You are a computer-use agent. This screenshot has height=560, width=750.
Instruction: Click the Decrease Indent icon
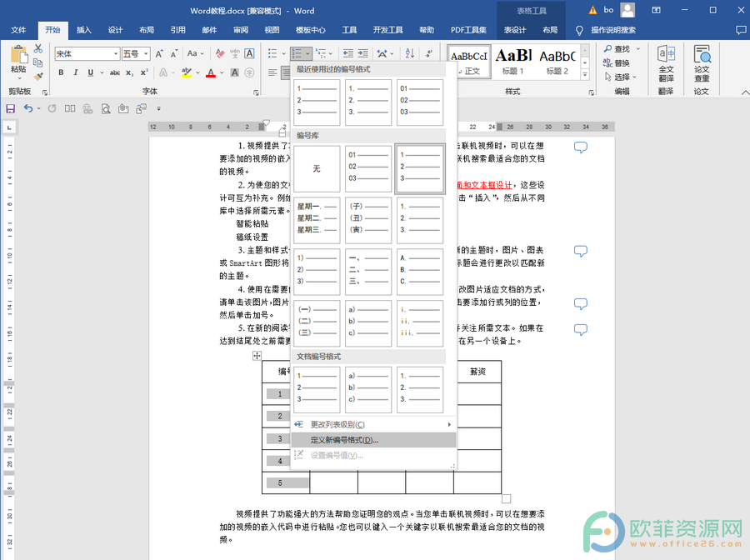tap(348, 53)
